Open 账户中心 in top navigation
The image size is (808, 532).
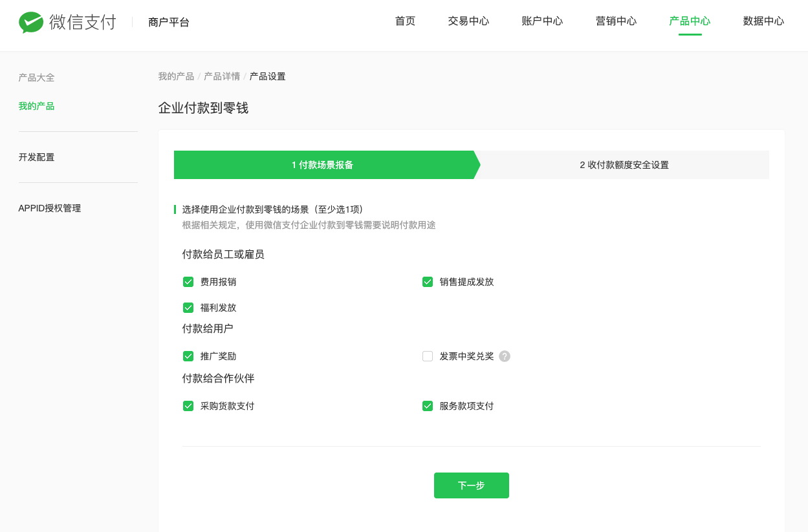coord(542,21)
